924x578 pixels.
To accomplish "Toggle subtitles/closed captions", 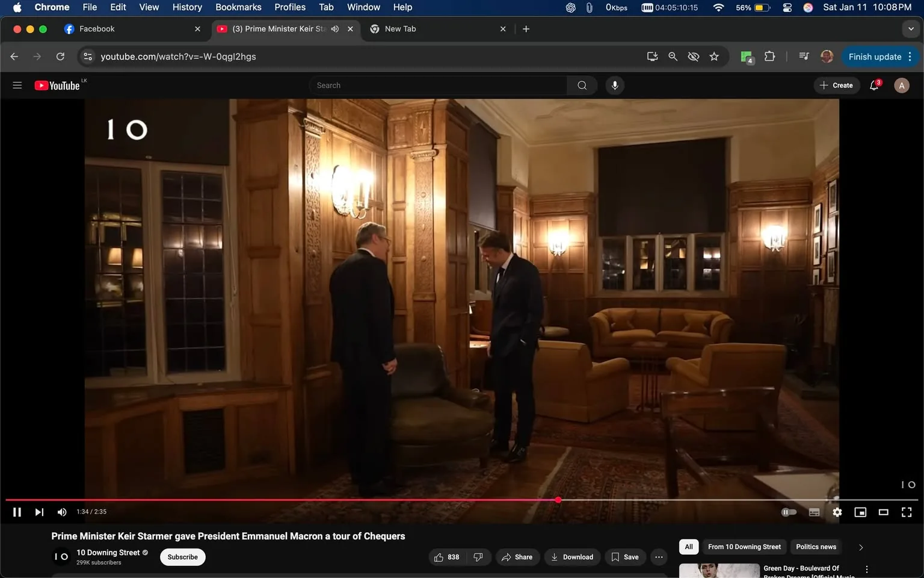I will 814,512.
